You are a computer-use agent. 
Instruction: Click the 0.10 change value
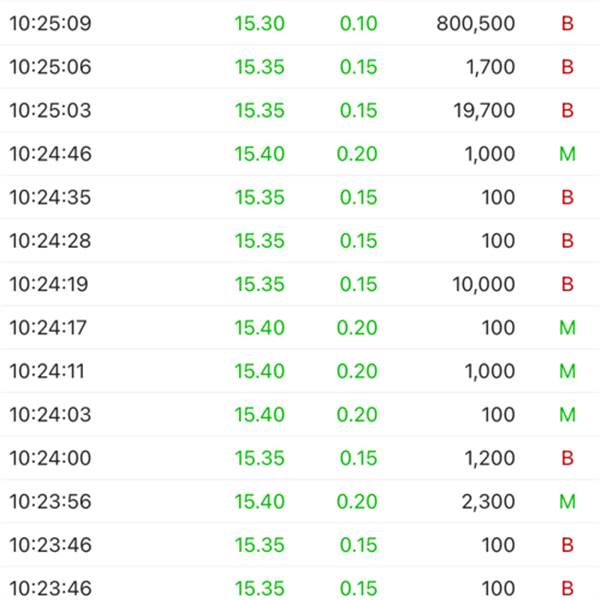click(x=359, y=24)
